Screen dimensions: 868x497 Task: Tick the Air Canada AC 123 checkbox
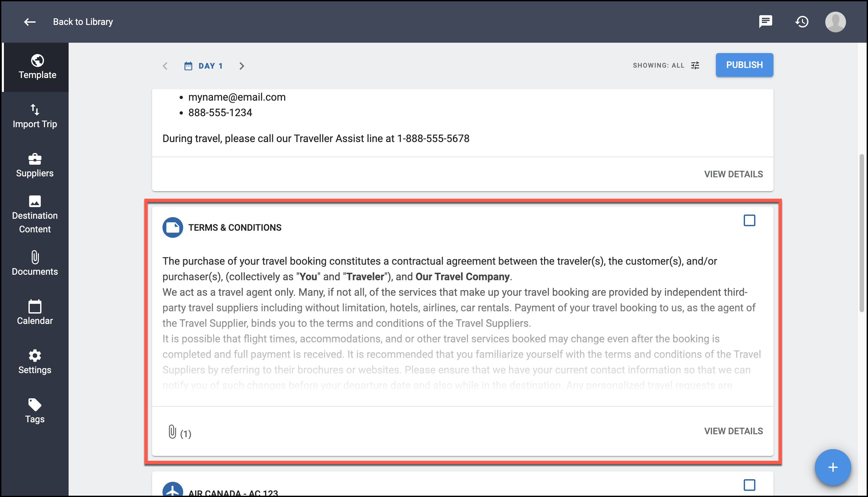749,485
